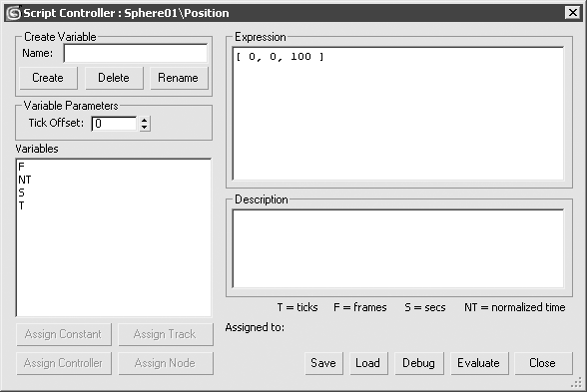587x392 pixels.
Task: Click inside the Description text box
Action: tap(398, 248)
